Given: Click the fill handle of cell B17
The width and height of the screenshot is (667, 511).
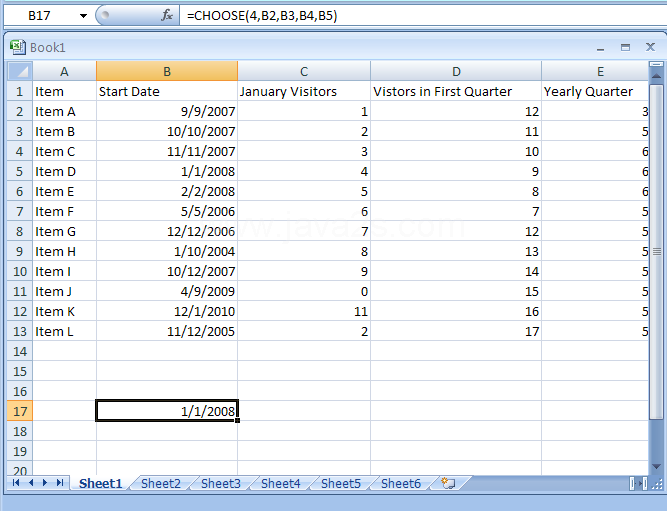Looking at the screenshot, I should click(237, 420).
